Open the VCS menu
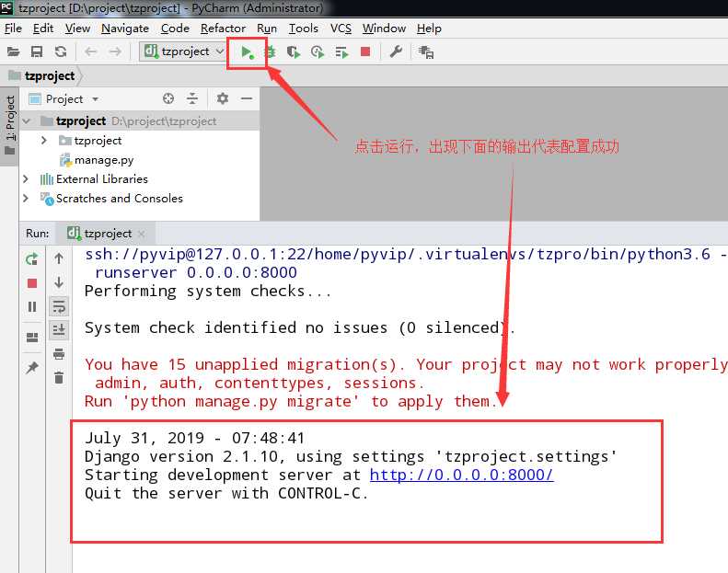 [x=341, y=29]
